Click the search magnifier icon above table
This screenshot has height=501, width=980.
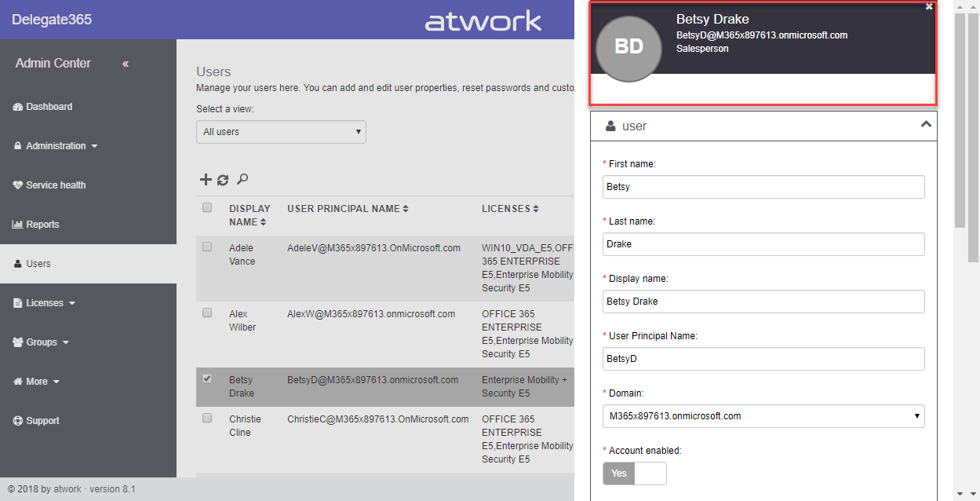pos(242,179)
